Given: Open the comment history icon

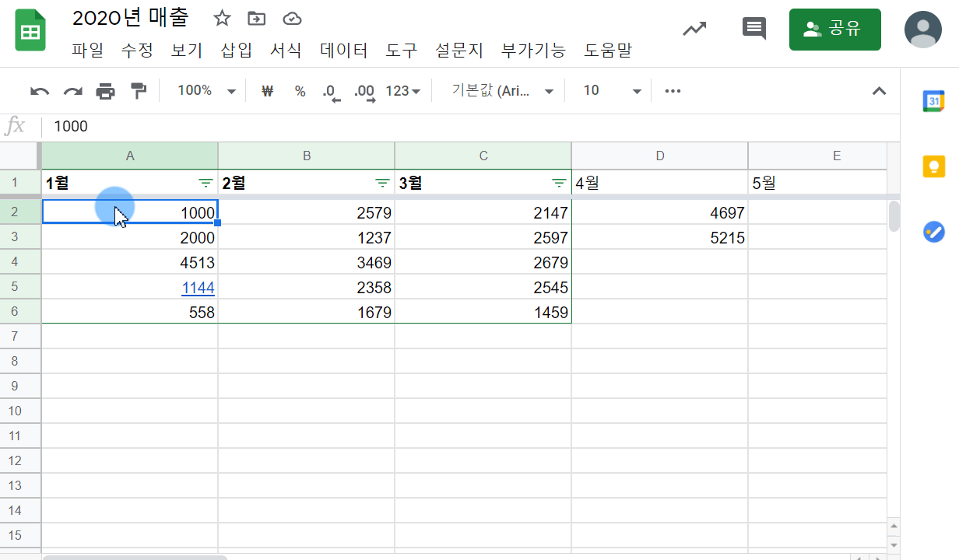Looking at the screenshot, I should [x=754, y=30].
